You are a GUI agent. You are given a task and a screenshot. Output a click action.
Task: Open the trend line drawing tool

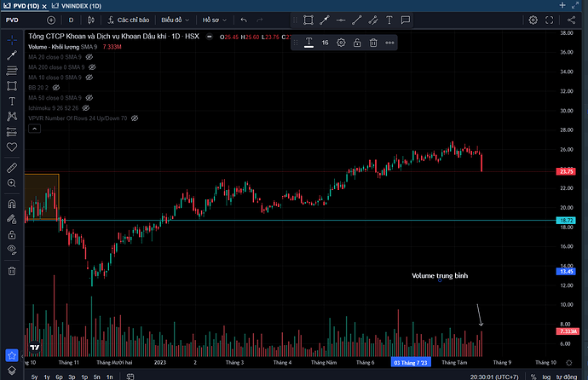(12, 55)
